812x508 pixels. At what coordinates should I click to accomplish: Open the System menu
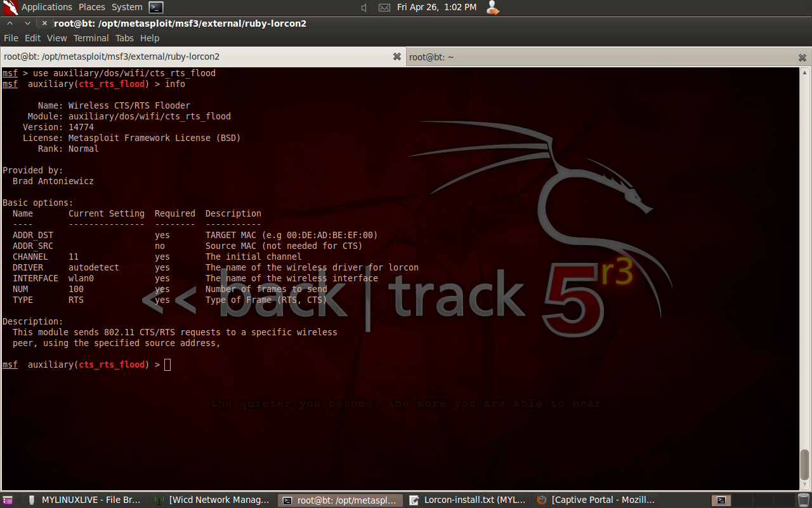(127, 8)
